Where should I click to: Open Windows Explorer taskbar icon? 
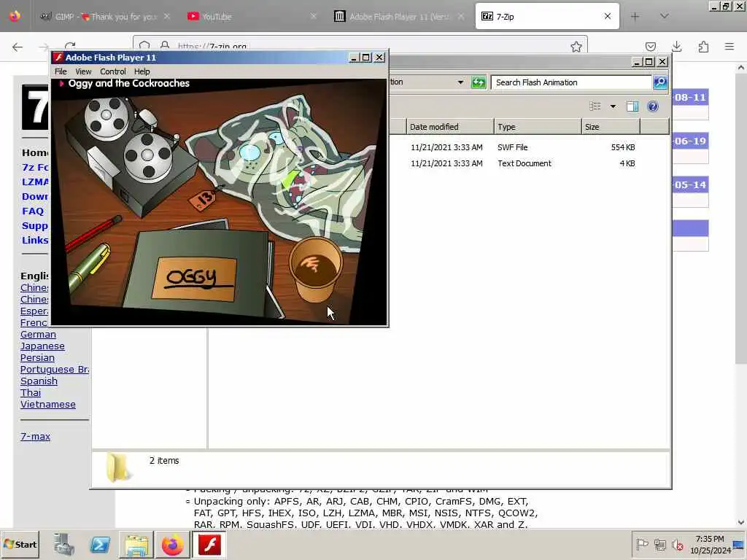point(136,544)
